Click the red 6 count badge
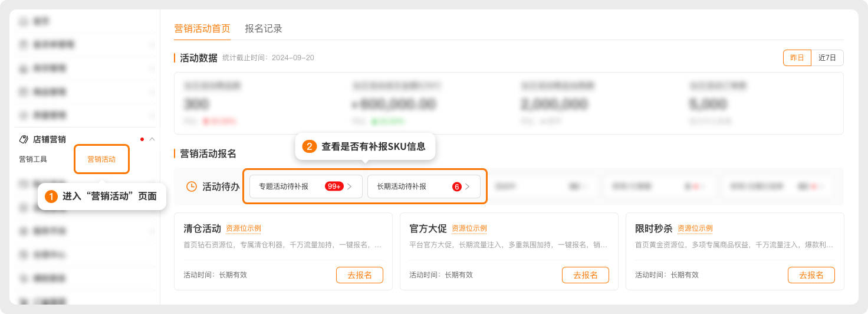 point(457,187)
